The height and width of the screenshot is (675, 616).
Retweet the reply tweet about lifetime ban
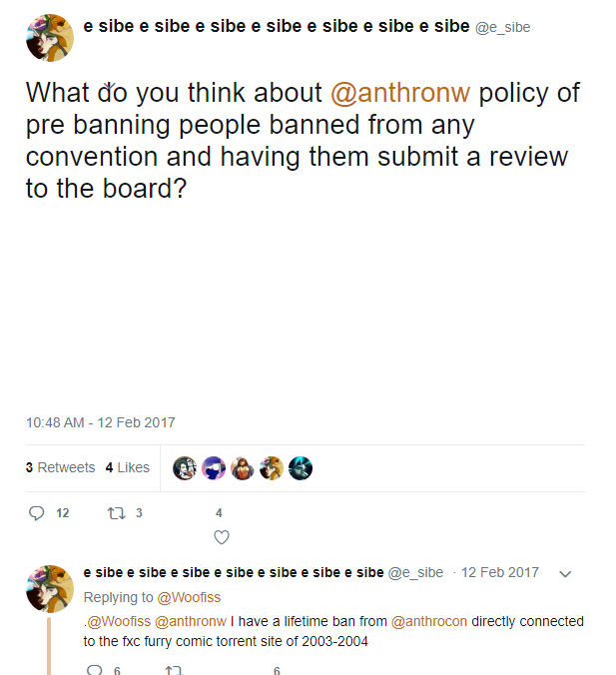coord(174,670)
